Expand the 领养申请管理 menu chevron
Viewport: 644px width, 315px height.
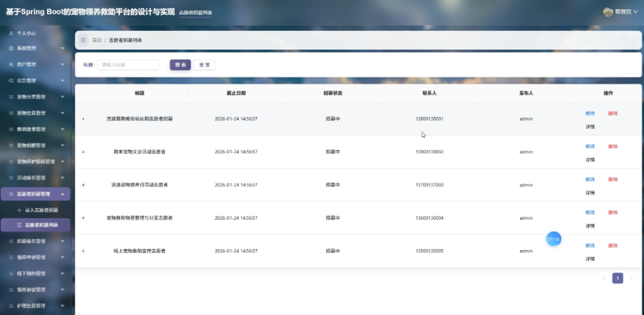point(63,258)
